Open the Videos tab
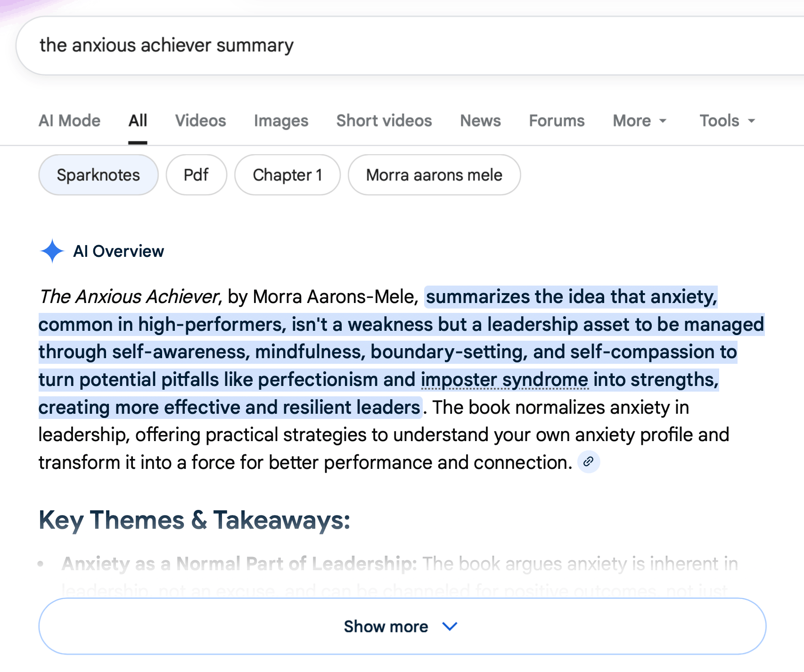 pos(200,121)
